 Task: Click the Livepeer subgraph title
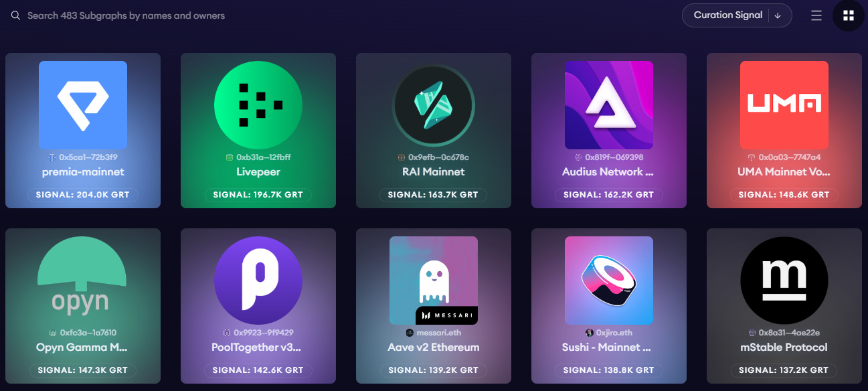pyautogui.click(x=258, y=172)
